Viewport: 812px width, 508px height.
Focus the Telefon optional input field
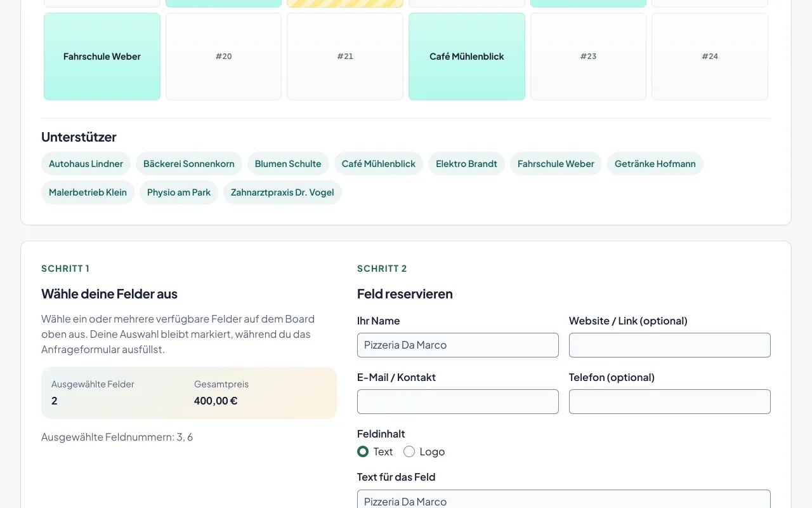pos(670,401)
